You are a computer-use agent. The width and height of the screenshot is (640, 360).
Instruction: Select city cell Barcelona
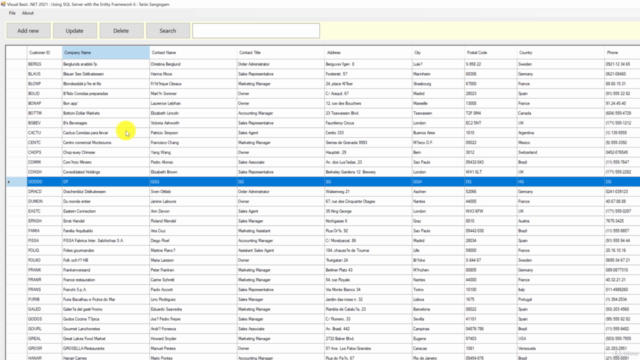click(438, 309)
